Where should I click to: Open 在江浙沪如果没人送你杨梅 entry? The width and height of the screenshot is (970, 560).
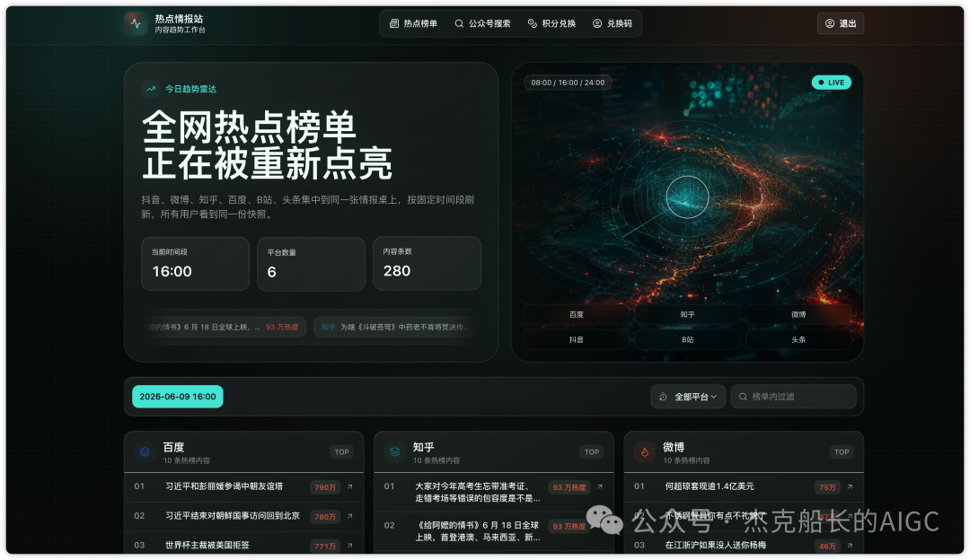click(x=716, y=545)
